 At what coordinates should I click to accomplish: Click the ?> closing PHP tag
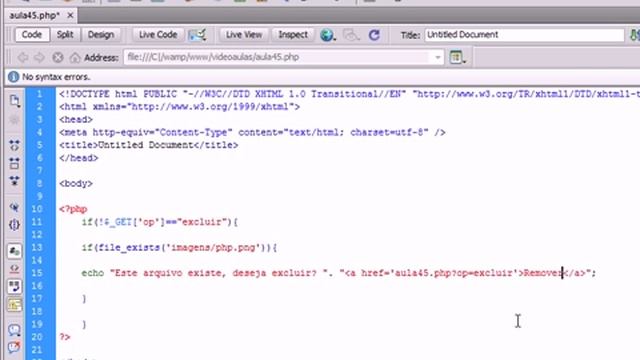pyautogui.click(x=65, y=337)
